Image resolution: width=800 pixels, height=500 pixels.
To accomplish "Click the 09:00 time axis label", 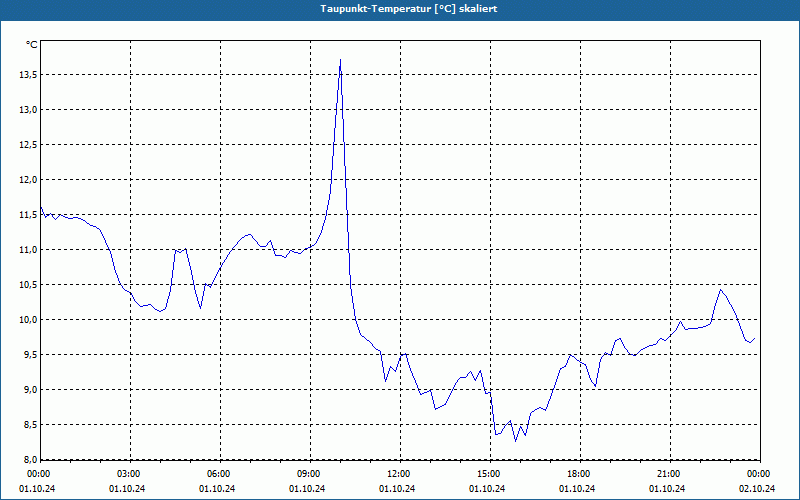I will click(310, 474).
